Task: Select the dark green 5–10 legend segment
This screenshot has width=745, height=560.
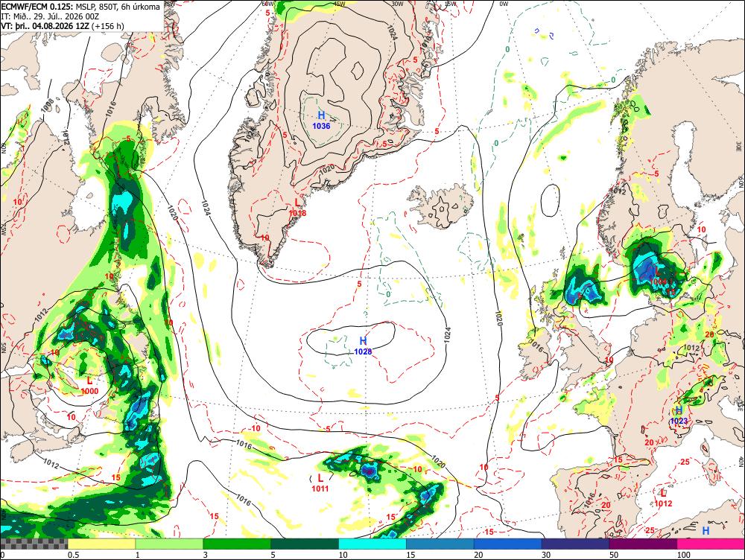Action: tap(305, 544)
